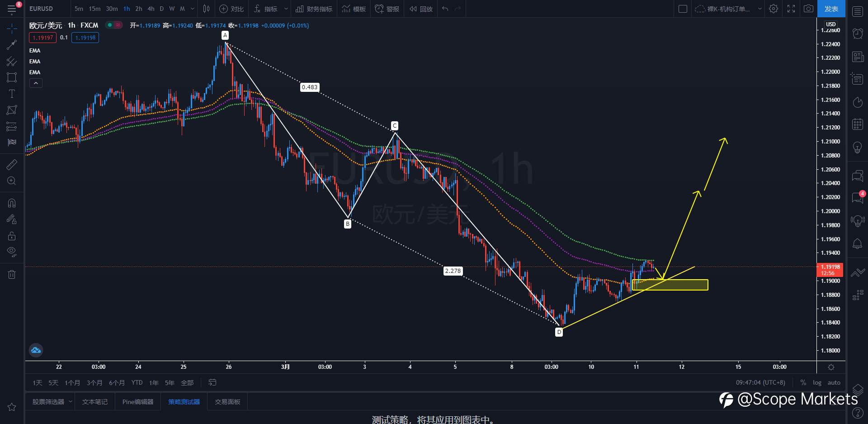868x424 pixels.
Task: Open the news panel
Action: coord(857,57)
